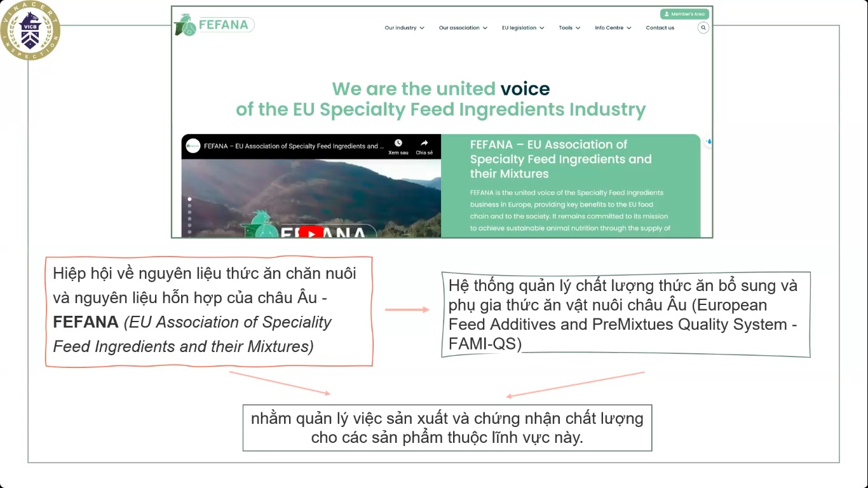Click the Xem sau clock icon

pos(398,143)
